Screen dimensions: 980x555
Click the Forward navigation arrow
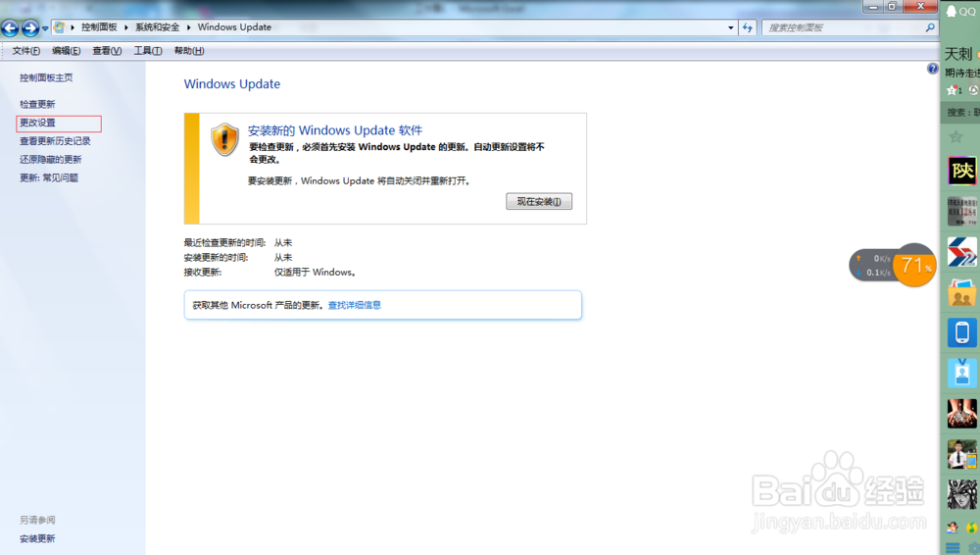click(30, 27)
